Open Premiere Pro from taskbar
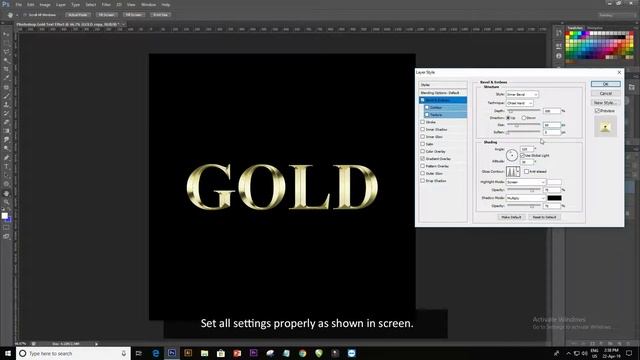640x360 pixels. click(x=253, y=353)
